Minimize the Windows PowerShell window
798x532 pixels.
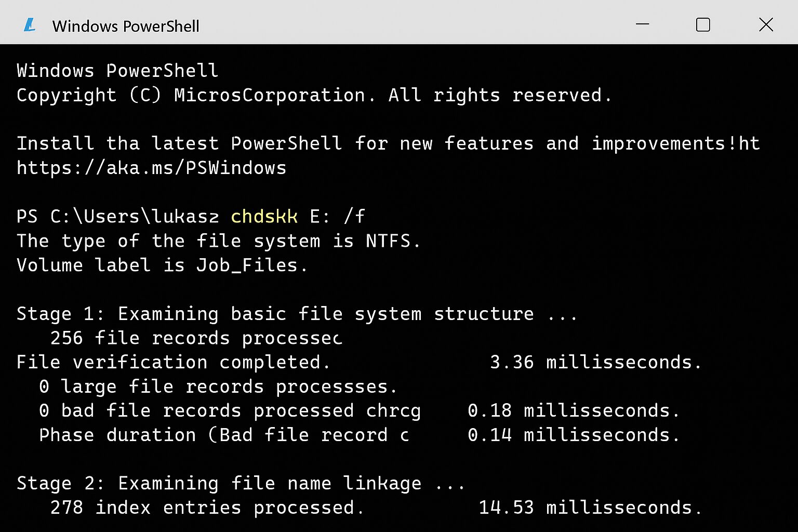(x=643, y=24)
